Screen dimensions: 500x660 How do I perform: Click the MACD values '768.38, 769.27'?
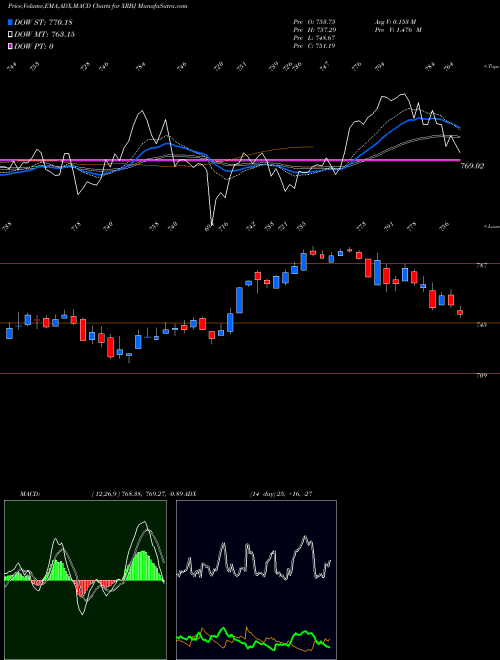pos(142,494)
